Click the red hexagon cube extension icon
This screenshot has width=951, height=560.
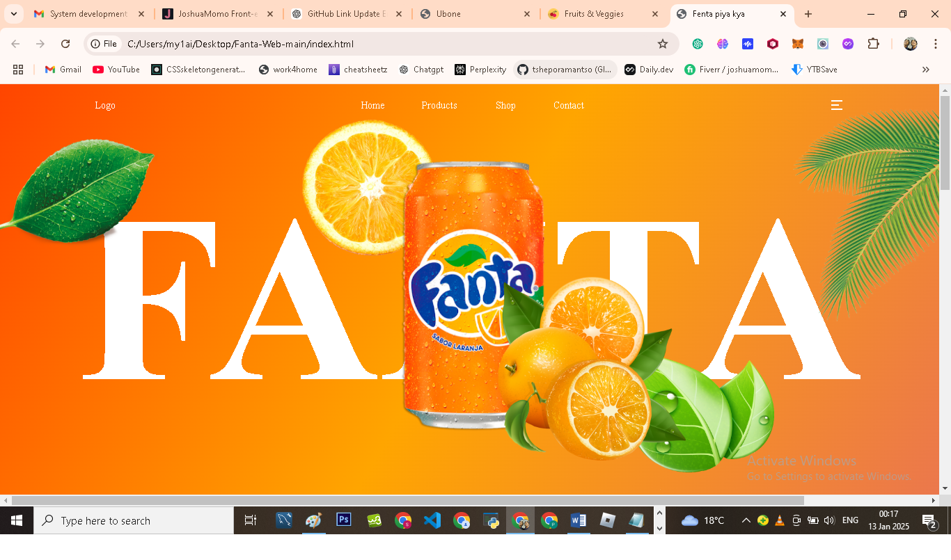[773, 44]
